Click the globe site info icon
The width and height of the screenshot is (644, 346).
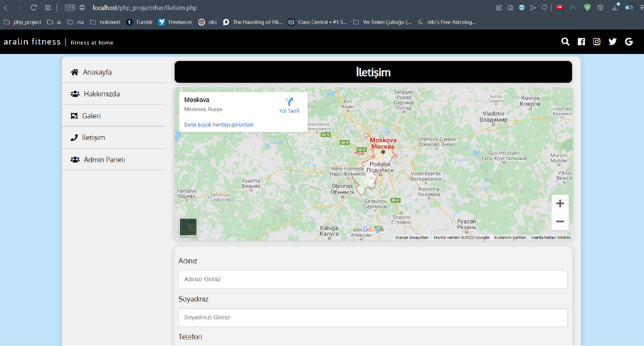pyautogui.click(x=82, y=7)
